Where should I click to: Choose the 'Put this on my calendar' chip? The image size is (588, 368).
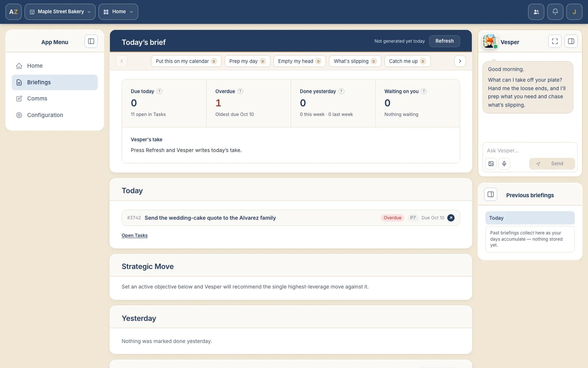pyautogui.click(x=186, y=61)
